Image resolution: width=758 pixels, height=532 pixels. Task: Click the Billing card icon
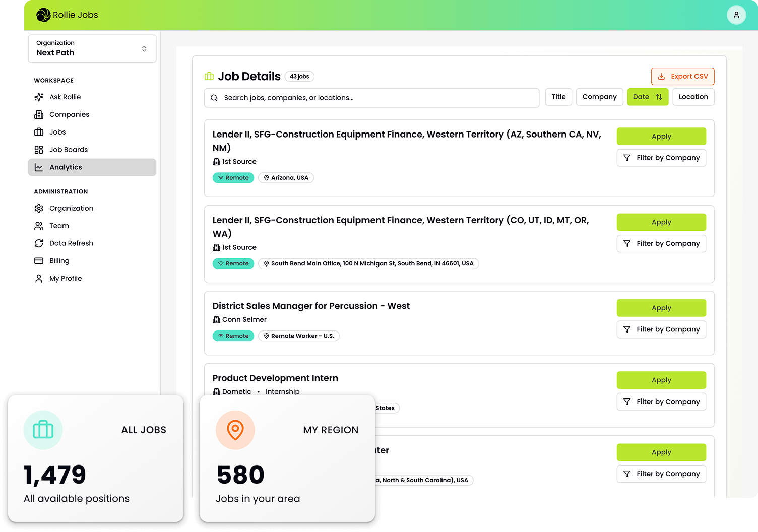pos(39,260)
